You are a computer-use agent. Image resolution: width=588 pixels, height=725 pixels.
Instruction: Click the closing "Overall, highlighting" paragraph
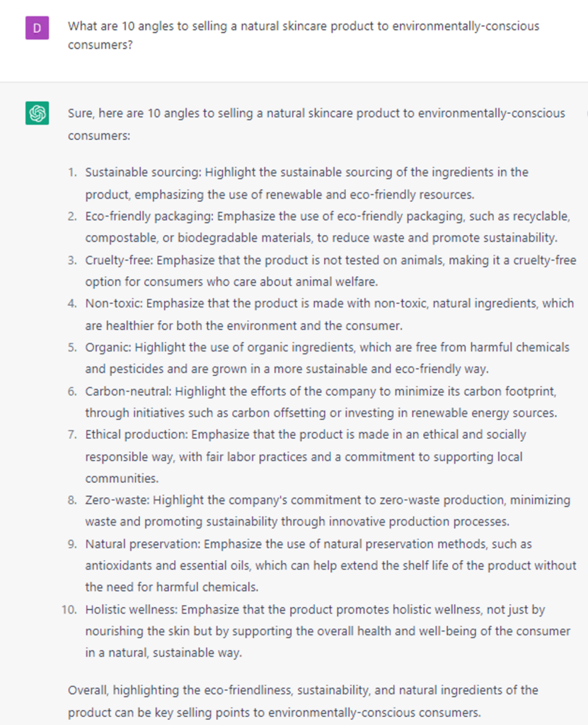(303, 700)
